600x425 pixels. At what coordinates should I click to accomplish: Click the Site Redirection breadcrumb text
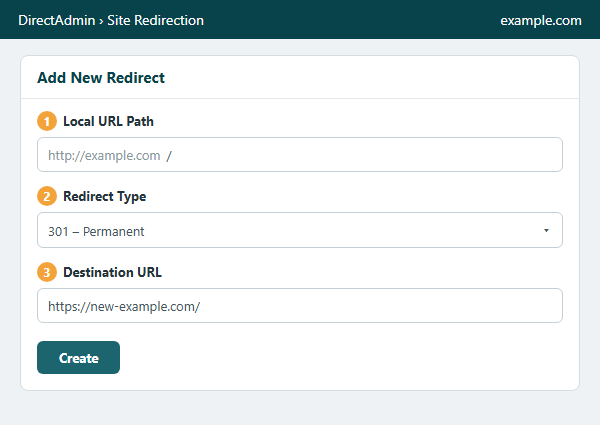coord(155,20)
